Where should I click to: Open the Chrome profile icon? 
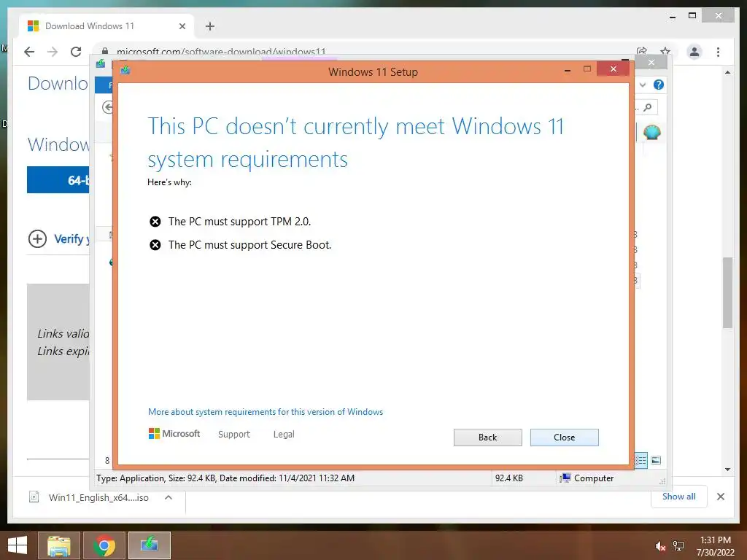[694, 52]
